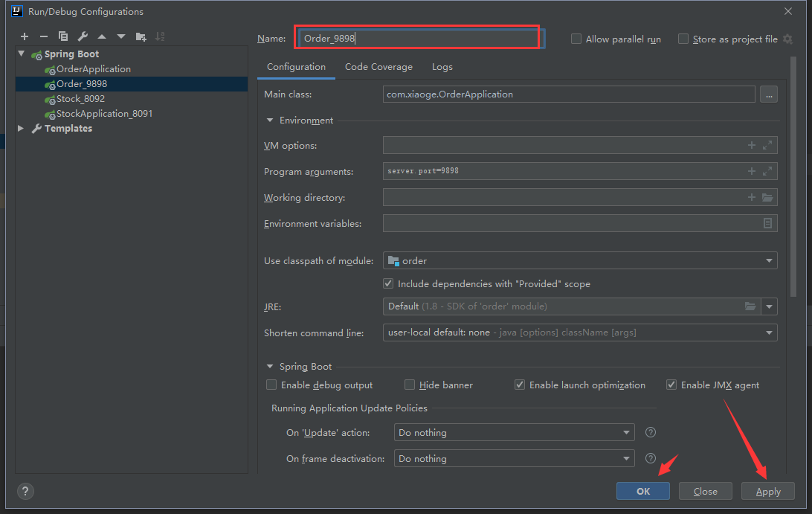This screenshot has height=514, width=812.
Task: Switch to Code Coverage tab
Action: coord(378,67)
